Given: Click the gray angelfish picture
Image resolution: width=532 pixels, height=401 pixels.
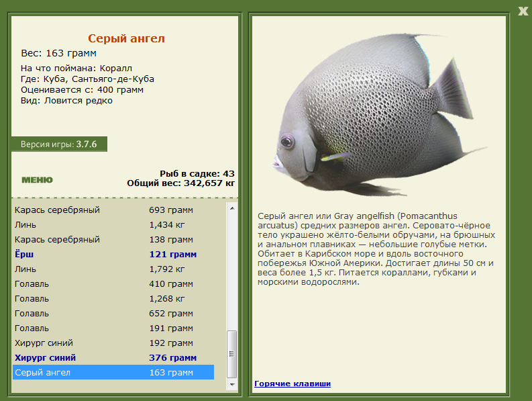Looking at the screenshot, I should (x=379, y=115).
